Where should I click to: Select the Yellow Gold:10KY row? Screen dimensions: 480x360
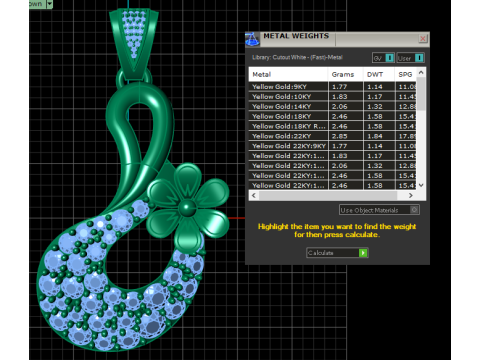tap(332, 97)
